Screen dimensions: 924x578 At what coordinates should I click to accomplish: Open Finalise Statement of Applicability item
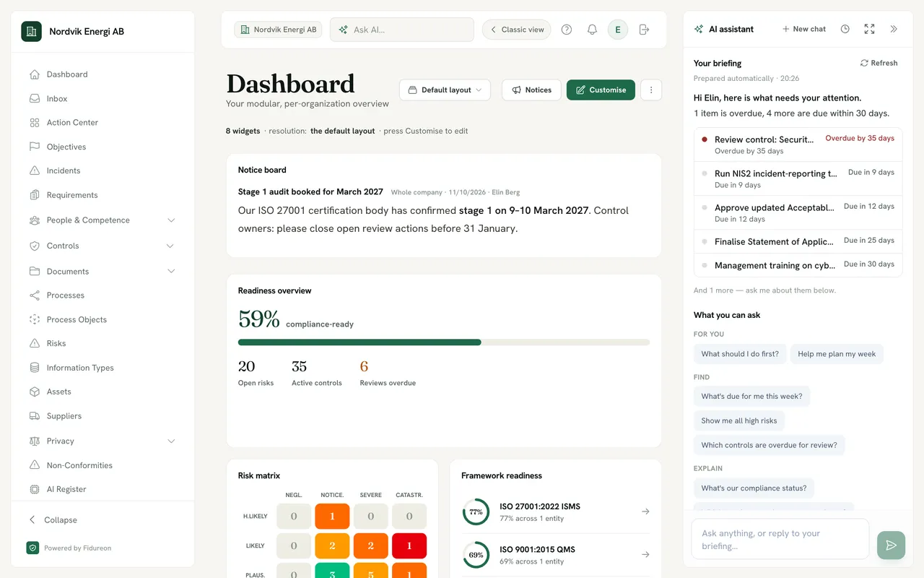[x=798, y=241]
